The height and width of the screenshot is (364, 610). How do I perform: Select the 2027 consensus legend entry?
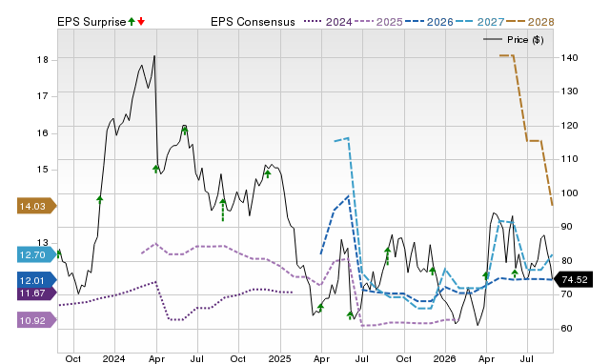pyautogui.click(x=480, y=22)
